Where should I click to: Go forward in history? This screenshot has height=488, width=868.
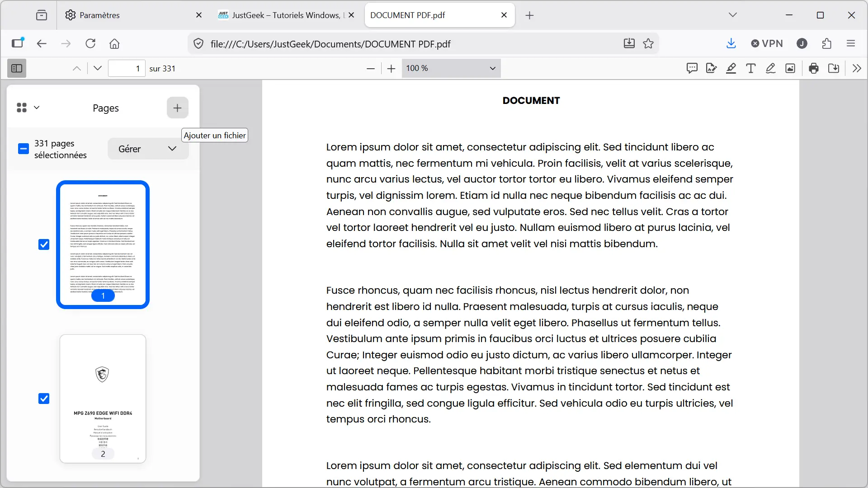tap(66, 43)
